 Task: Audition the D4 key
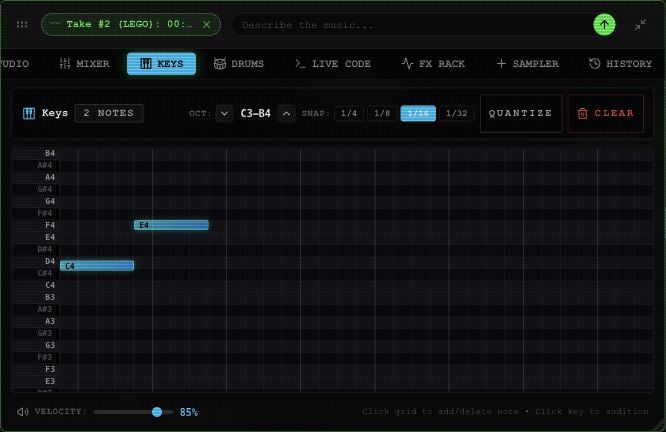click(36, 261)
